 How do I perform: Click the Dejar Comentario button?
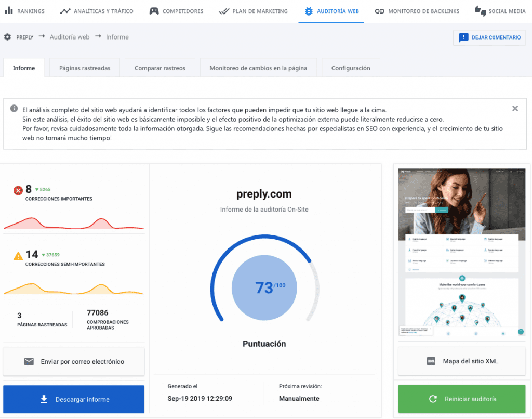(489, 37)
